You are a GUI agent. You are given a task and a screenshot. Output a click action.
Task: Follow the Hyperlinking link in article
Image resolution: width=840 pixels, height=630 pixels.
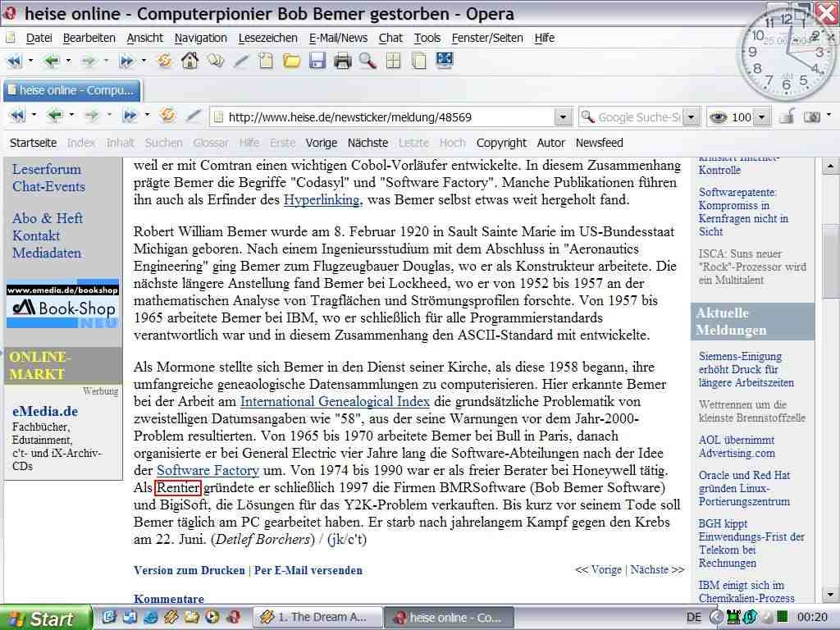(x=322, y=200)
